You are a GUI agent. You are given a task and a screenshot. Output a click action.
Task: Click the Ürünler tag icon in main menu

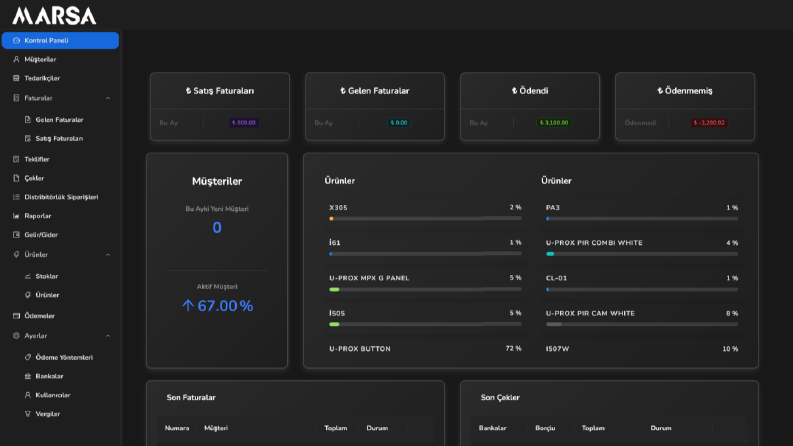point(16,255)
